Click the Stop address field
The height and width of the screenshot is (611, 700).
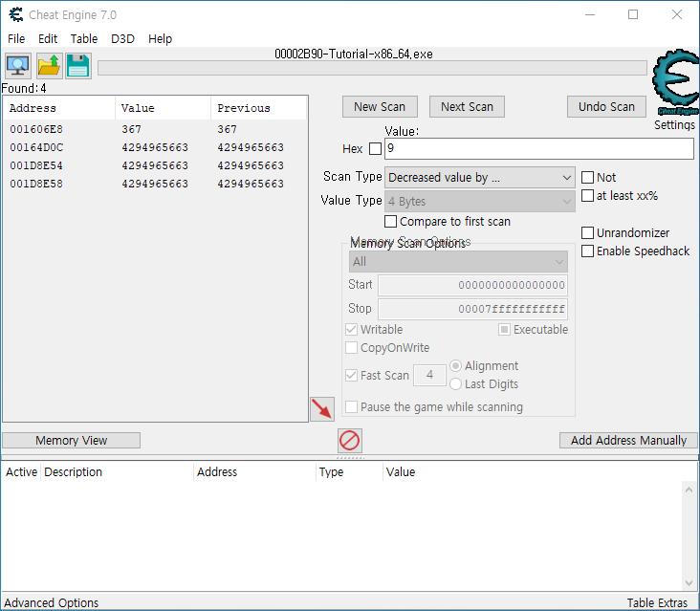472,309
